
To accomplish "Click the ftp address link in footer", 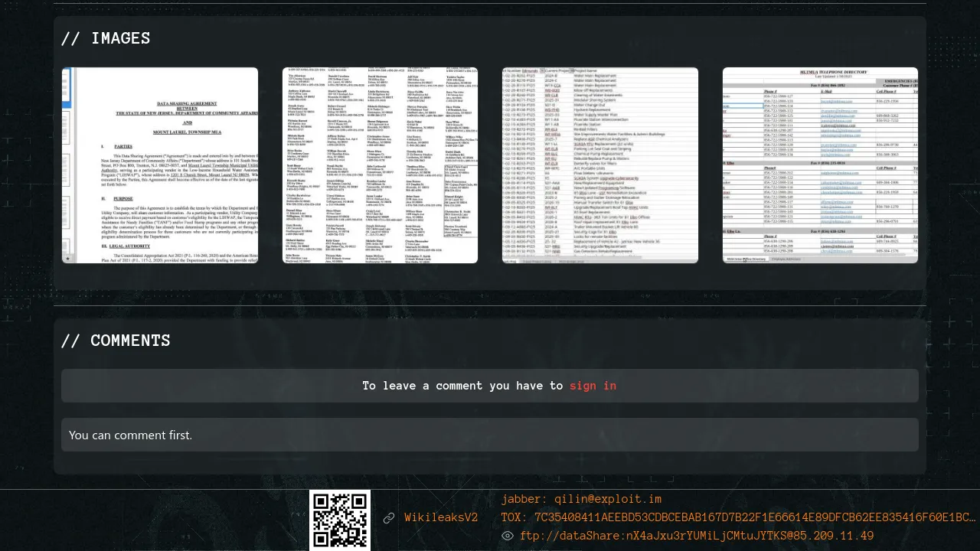I will point(697,536).
